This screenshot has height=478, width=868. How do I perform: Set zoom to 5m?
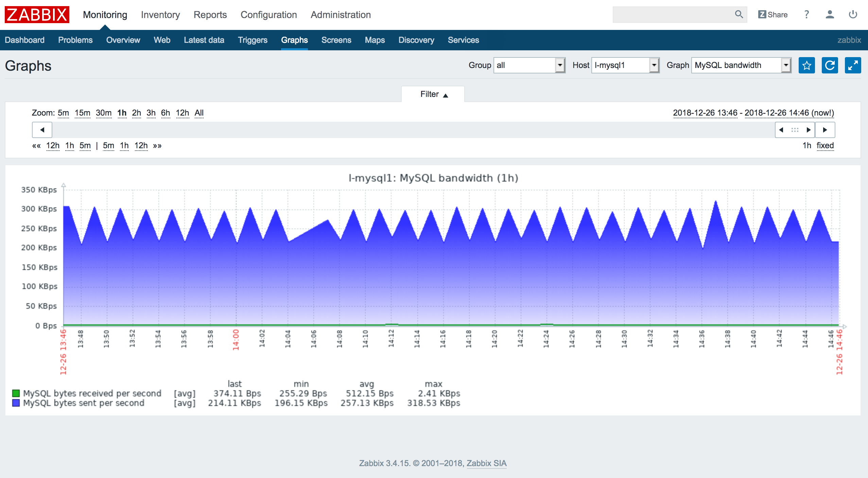[64, 113]
